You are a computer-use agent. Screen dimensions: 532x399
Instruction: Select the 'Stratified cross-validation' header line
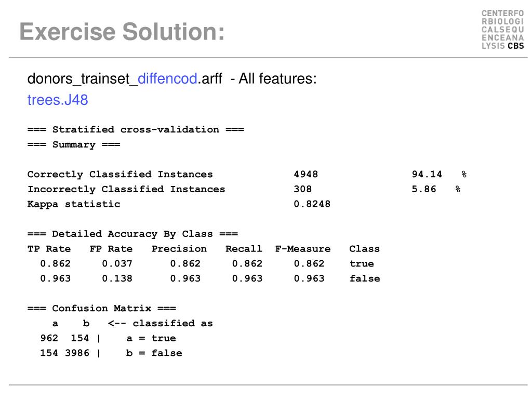pyautogui.click(x=136, y=129)
